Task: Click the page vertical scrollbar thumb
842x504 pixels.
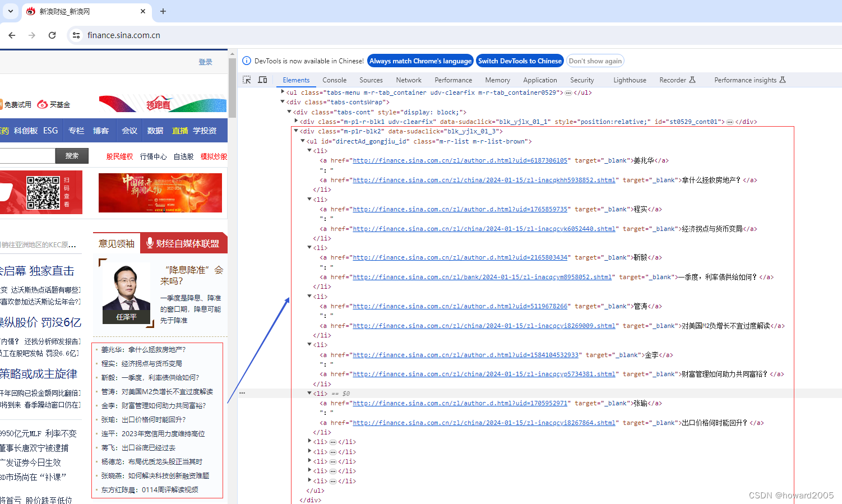Action: click(232, 87)
